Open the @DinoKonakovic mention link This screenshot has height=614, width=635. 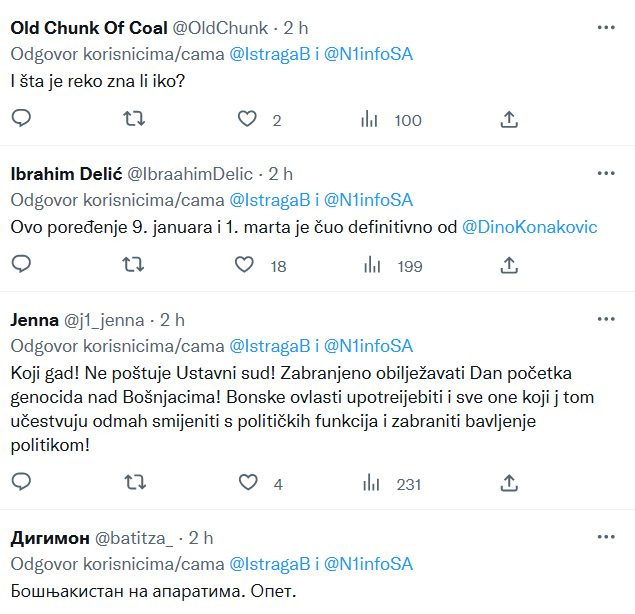pyautogui.click(x=529, y=227)
